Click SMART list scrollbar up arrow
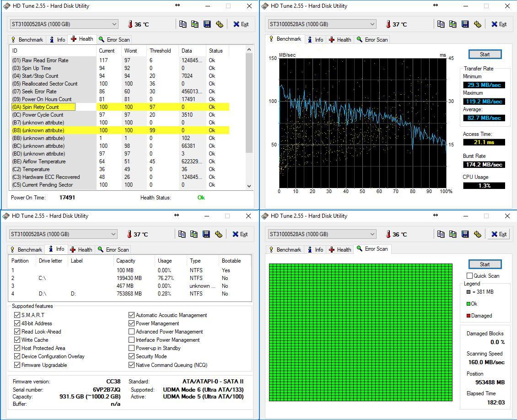Viewport: 517px width, 420px height. [x=249, y=49]
